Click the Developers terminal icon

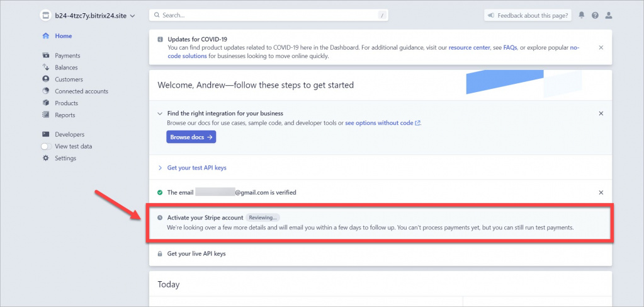46,134
